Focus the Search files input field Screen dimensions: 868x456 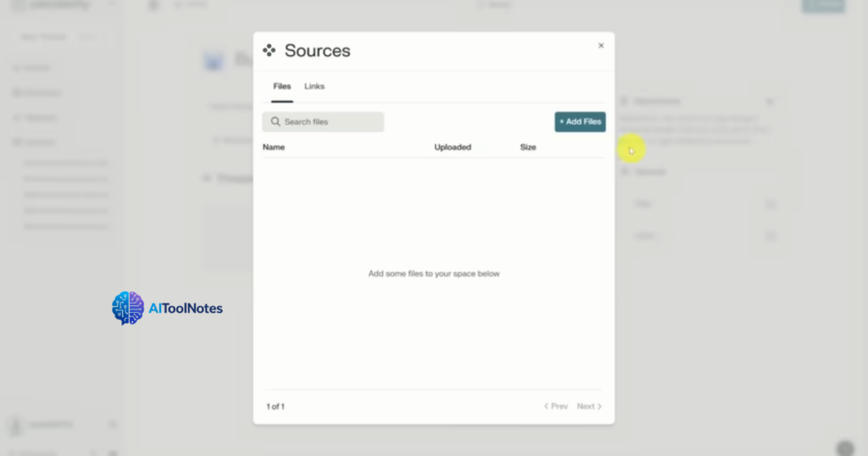click(x=331, y=122)
